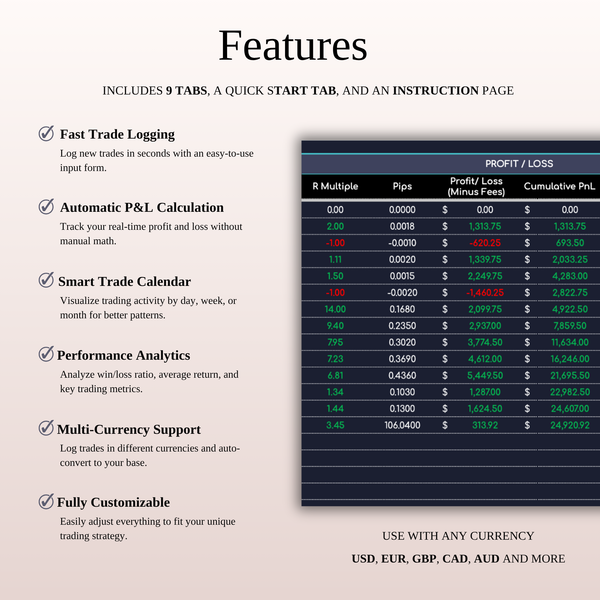Select red loss value -620.25
The image size is (600, 600).
[485, 243]
